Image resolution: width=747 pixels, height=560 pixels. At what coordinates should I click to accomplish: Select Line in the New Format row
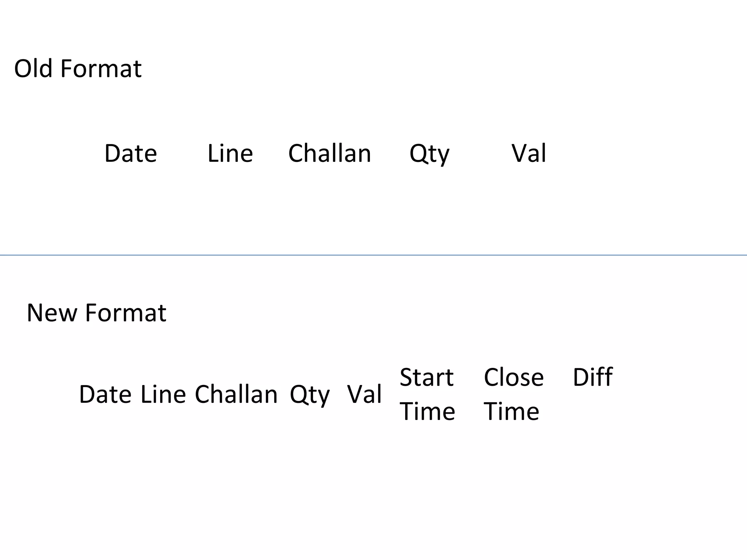[x=163, y=394]
